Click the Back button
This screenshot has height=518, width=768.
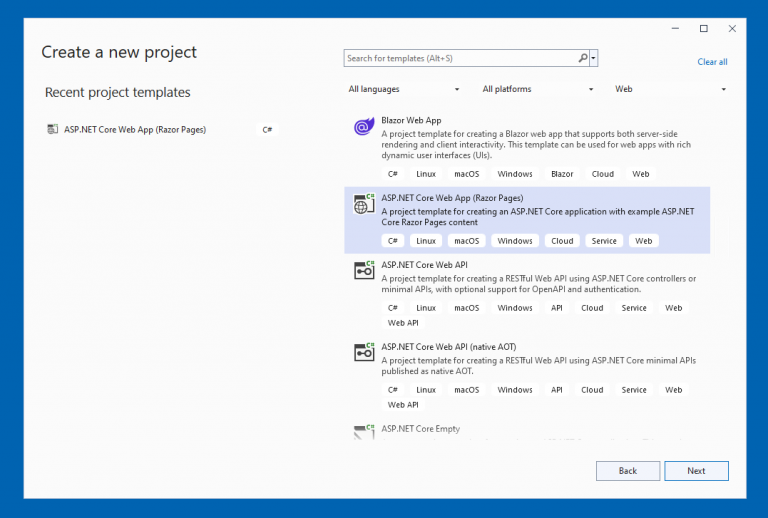[x=628, y=471]
